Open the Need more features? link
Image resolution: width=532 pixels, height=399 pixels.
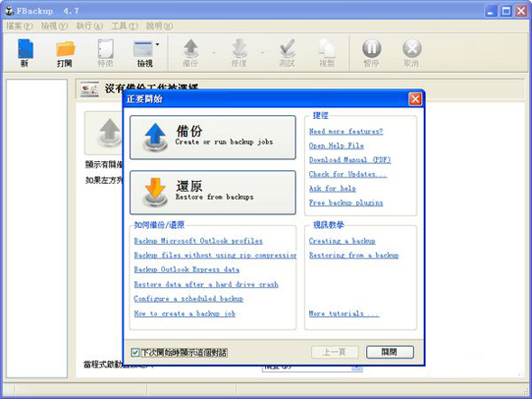(x=345, y=131)
